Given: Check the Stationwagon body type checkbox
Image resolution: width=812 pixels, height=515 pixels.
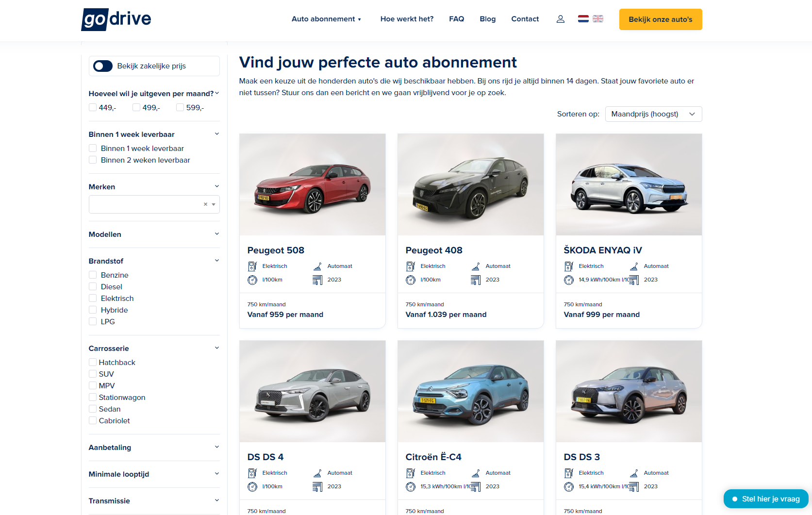Looking at the screenshot, I should click(x=93, y=397).
